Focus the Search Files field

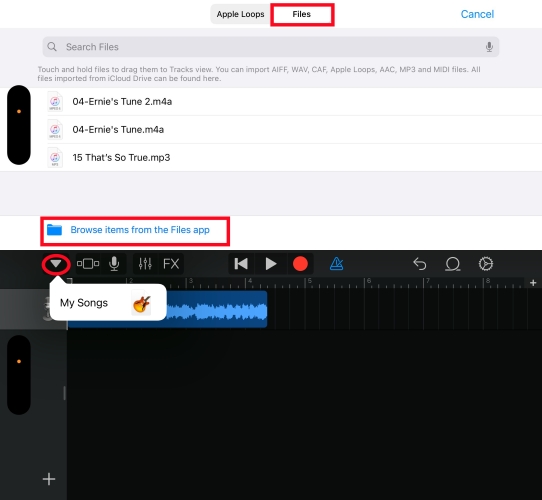271,47
